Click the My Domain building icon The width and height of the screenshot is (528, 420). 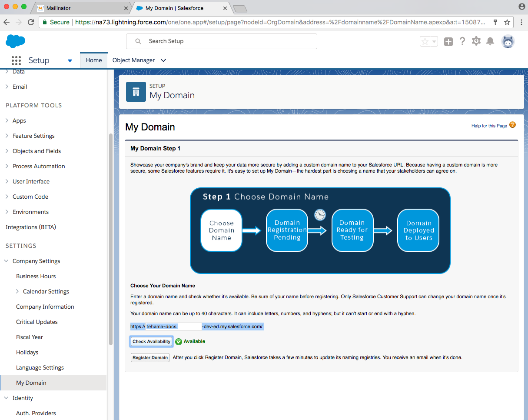point(136,92)
